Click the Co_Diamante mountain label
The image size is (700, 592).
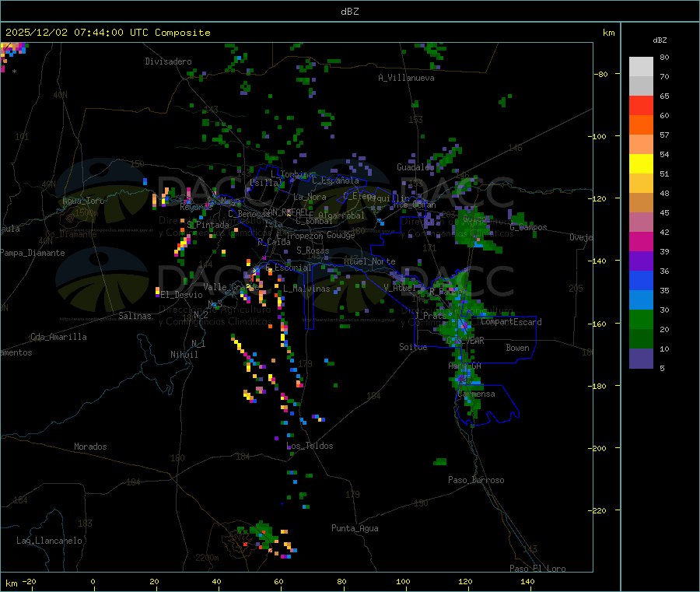click(71, 234)
